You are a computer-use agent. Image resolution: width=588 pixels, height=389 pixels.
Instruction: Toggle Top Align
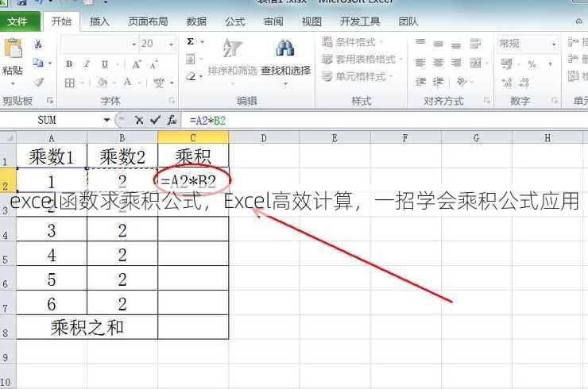click(420, 42)
